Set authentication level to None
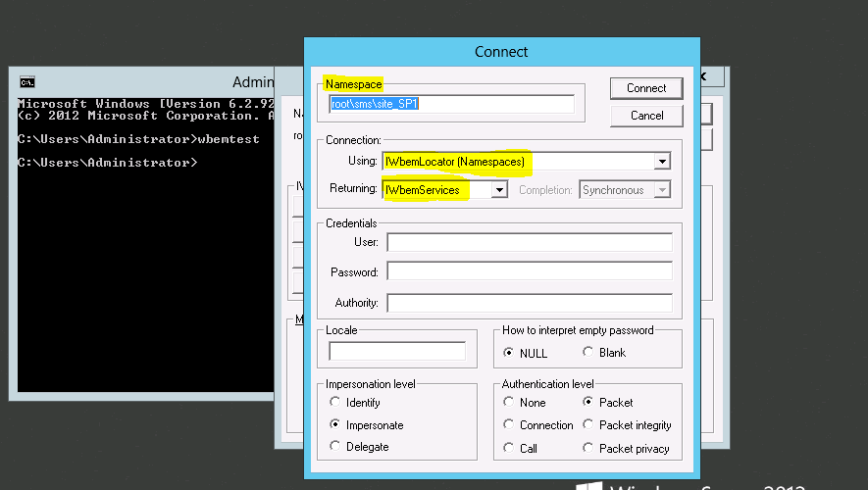868x490 pixels. point(509,403)
